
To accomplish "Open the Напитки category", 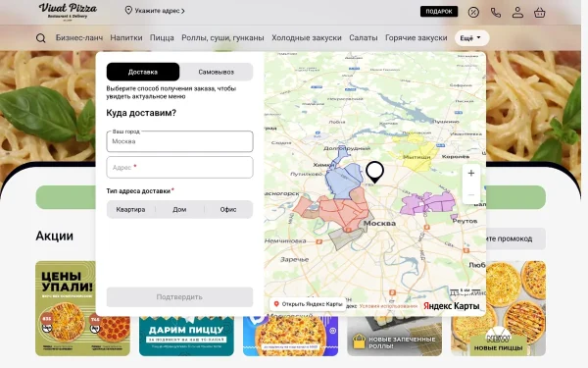I will (126, 38).
